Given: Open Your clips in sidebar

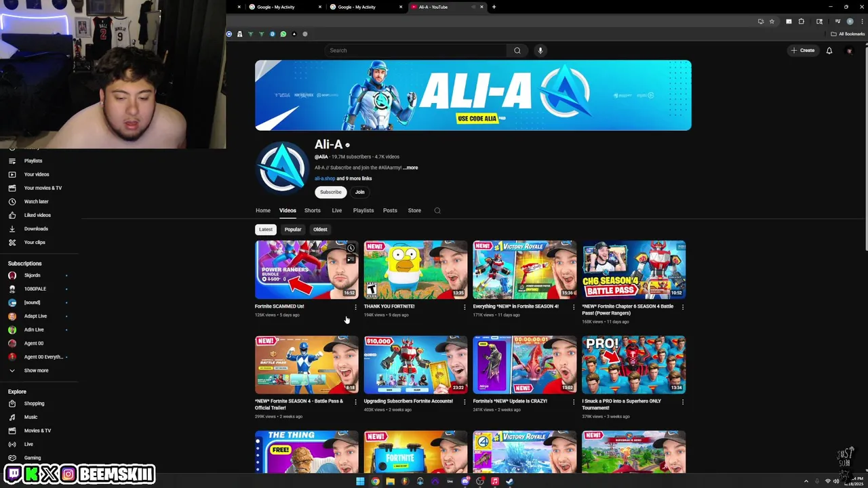Looking at the screenshot, I should (34, 242).
